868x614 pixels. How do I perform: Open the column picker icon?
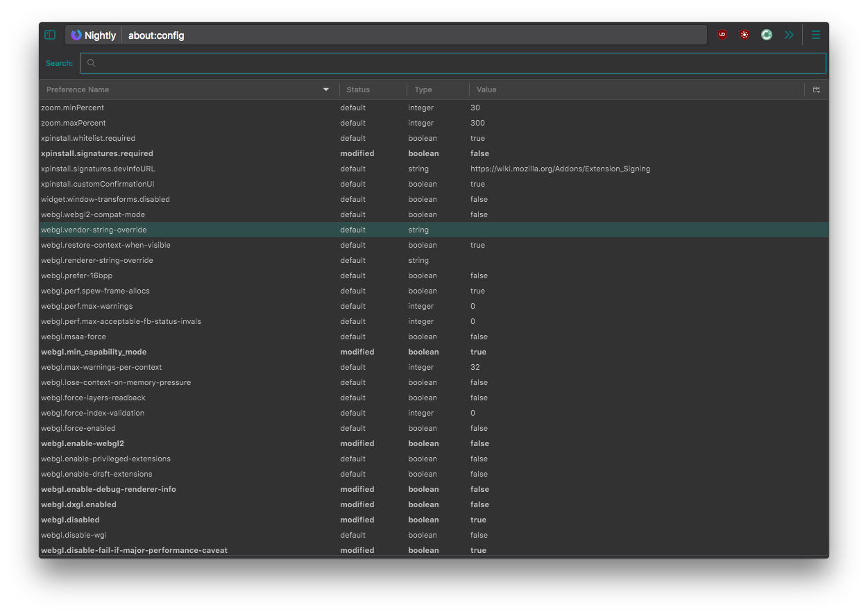tap(817, 89)
